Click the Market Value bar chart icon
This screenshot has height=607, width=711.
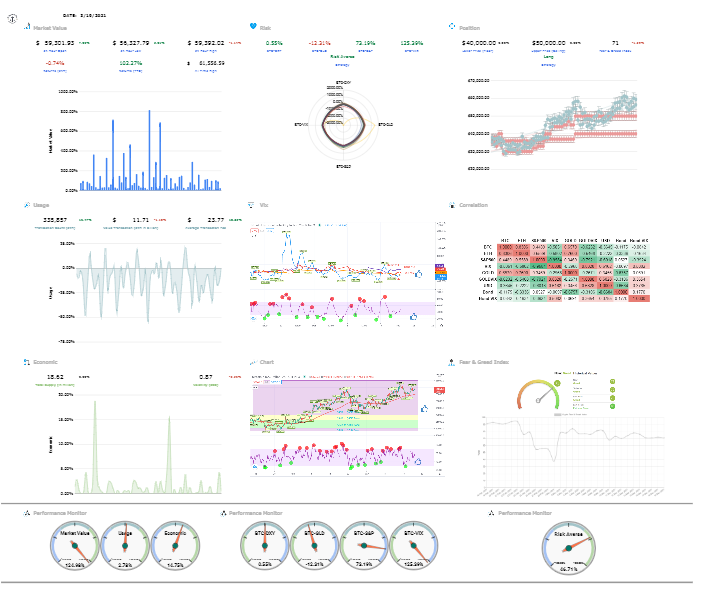(27, 26)
